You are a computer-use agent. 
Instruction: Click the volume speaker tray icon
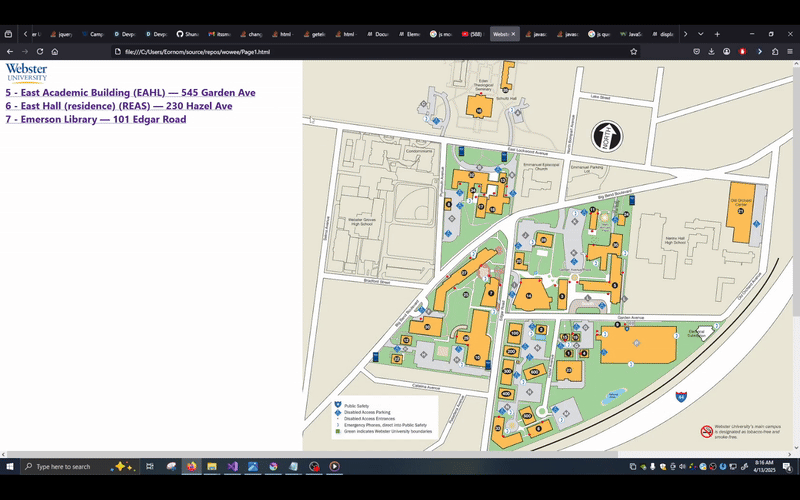682,466
